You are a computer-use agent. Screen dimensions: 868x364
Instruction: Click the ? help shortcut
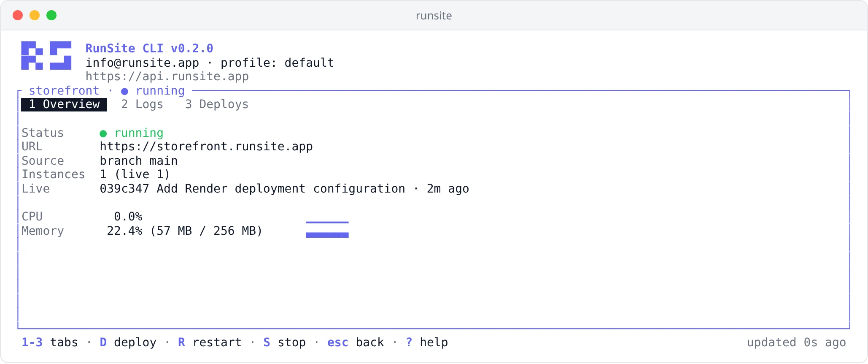[x=427, y=342]
